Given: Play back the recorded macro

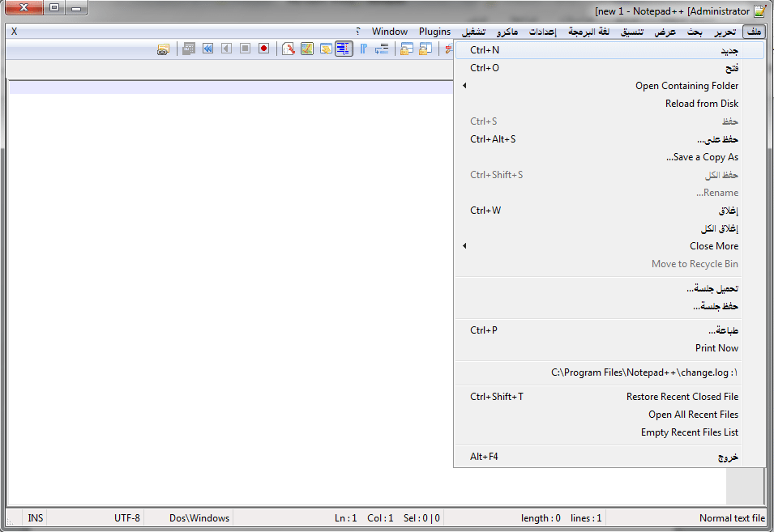Looking at the screenshot, I should [x=226, y=49].
